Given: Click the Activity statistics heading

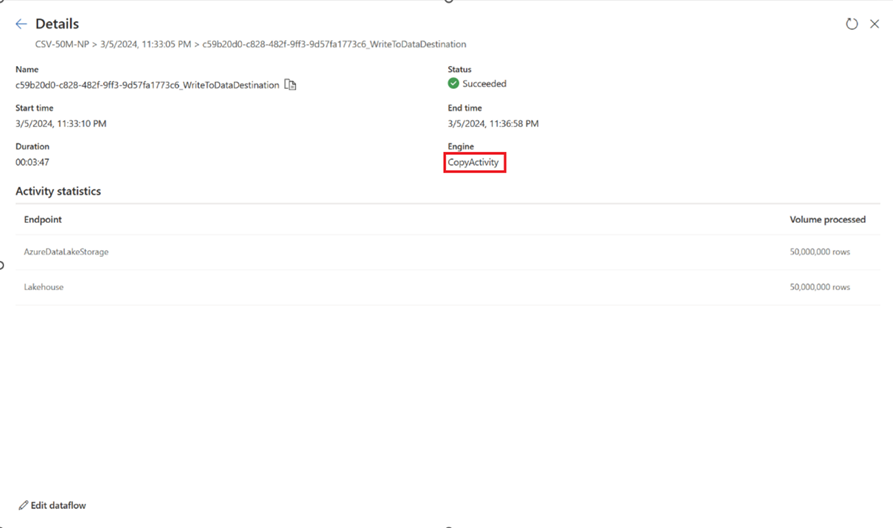Looking at the screenshot, I should 58,191.
